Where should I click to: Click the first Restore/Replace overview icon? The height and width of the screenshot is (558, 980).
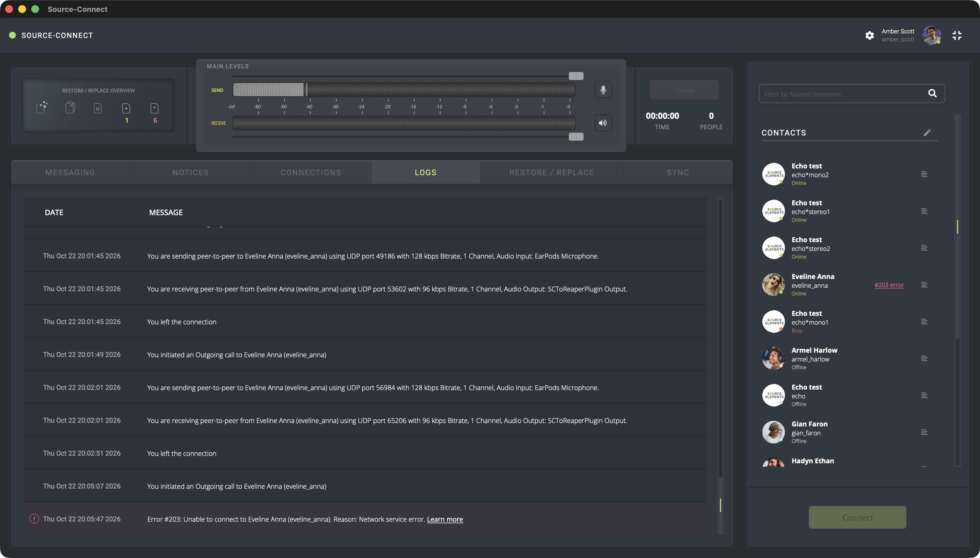(42, 108)
